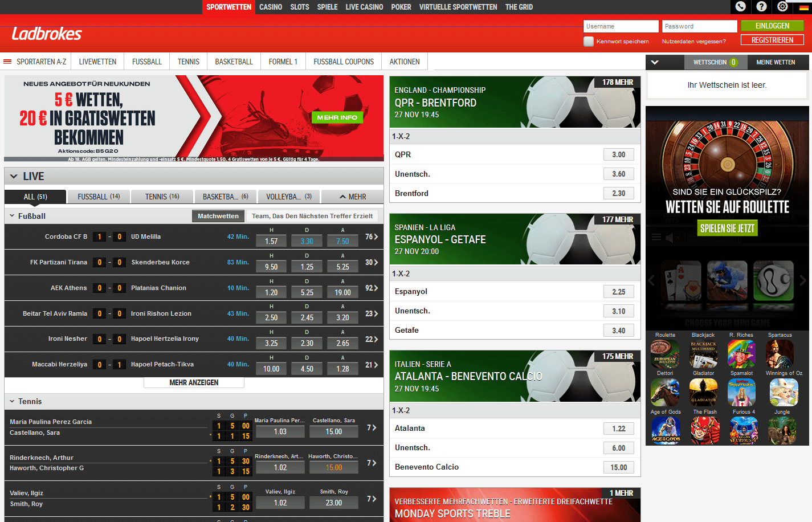The height and width of the screenshot is (522, 812).
Task: Open the Sportarten A-Z hamburger menu icon
Action: (x=7, y=62)
